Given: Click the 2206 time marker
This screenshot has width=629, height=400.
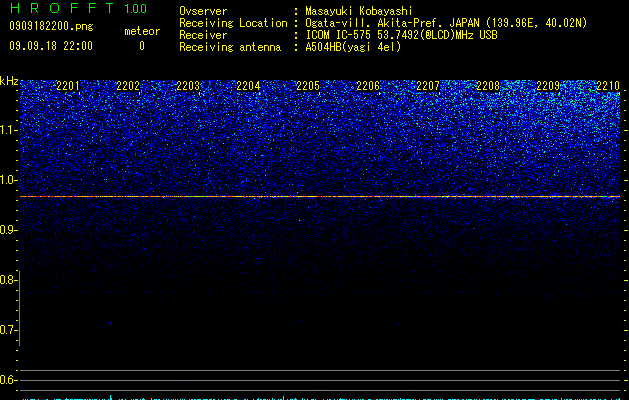Looking at the screenshot, I should tap(368, 85).
